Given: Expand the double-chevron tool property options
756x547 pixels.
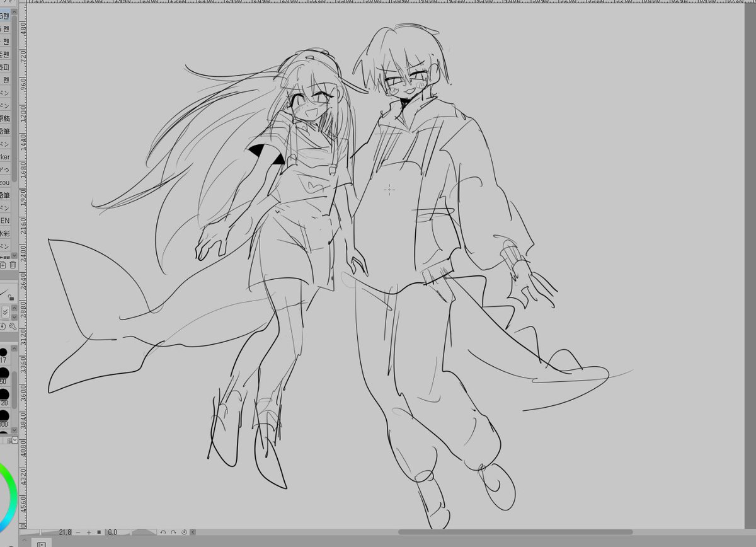Looking at the screenshot, I should point(6,311).
